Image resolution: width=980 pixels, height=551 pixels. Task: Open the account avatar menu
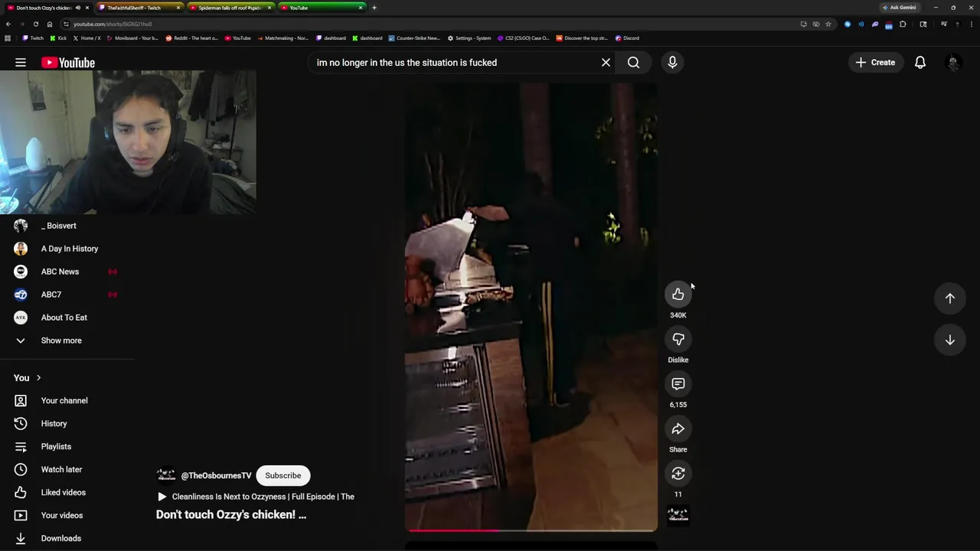pos(953,63)
